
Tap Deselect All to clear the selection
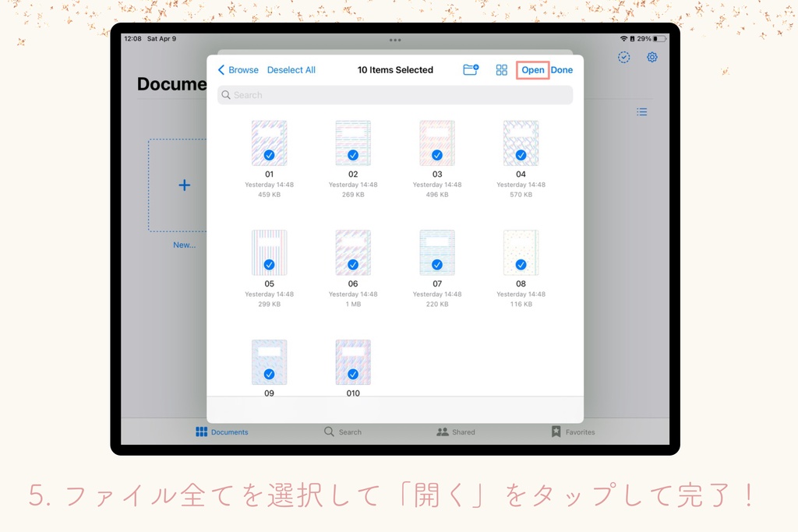(291, 69)
